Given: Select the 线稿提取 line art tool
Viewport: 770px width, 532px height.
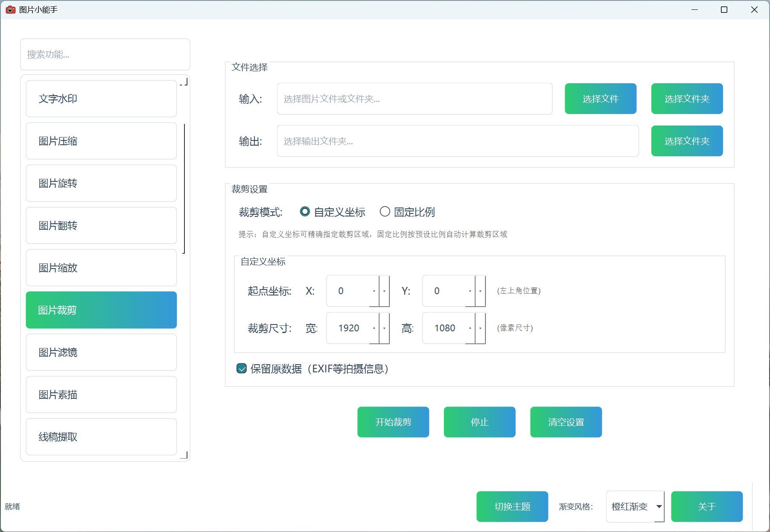Looking at the screenshot, I should click(101, 437).
